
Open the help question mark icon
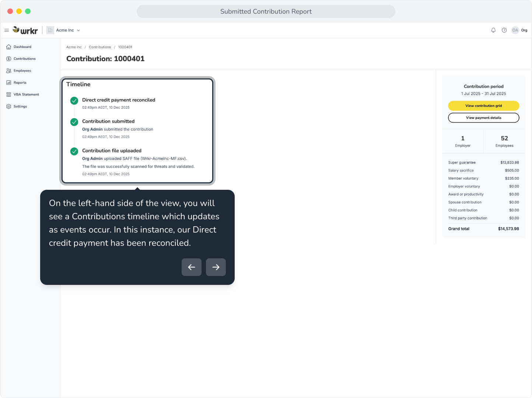504,30
